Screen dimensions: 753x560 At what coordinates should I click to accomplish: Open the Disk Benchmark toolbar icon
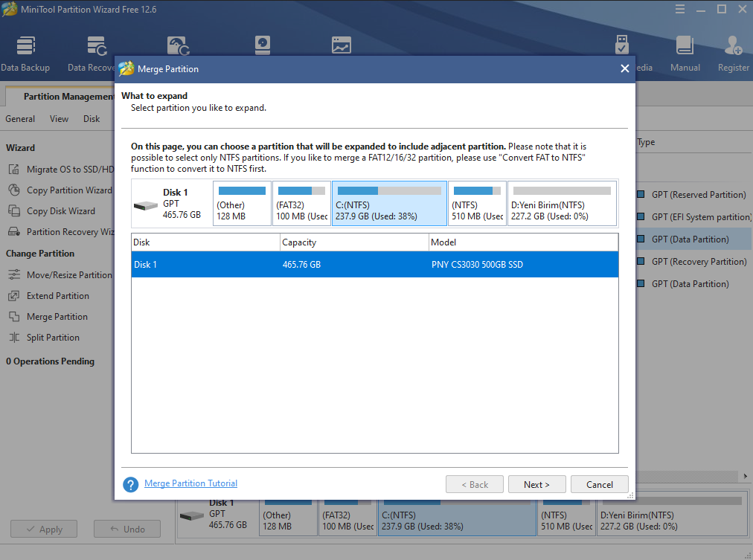pos(262,45)
